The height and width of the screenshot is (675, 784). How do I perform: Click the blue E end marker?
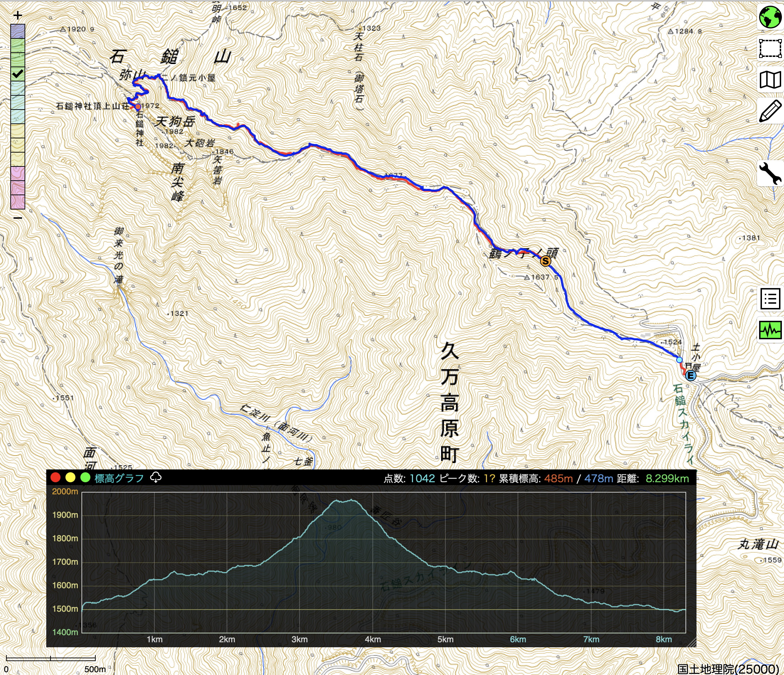[690, 376]
